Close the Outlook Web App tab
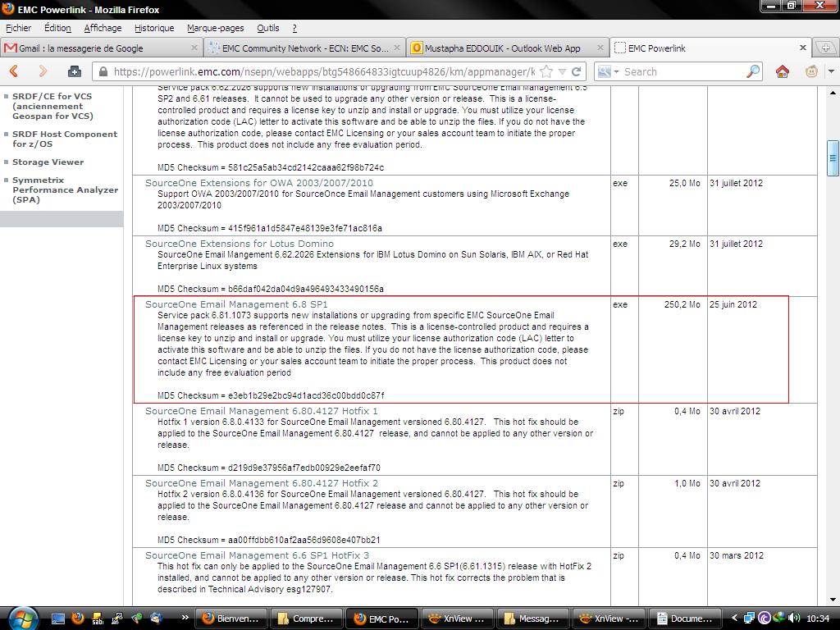This screenshot has width=840, height=630. [600, 48]
